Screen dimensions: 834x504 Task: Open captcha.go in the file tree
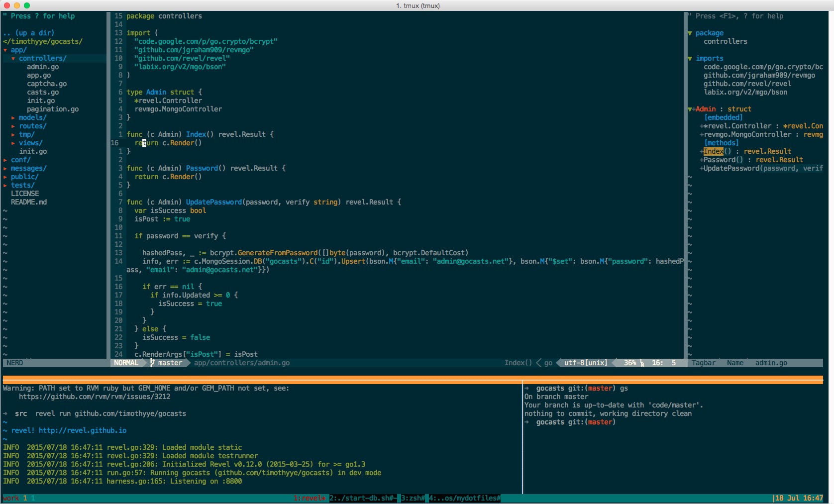click(47, 84)
